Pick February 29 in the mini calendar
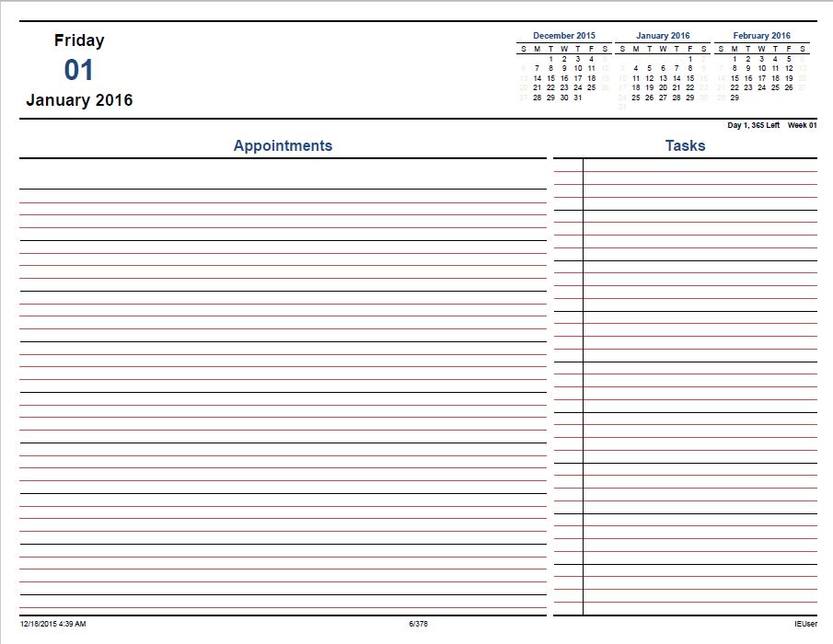Image resolution: width=833 pixels, height=644 pixels. pos(735,98)
